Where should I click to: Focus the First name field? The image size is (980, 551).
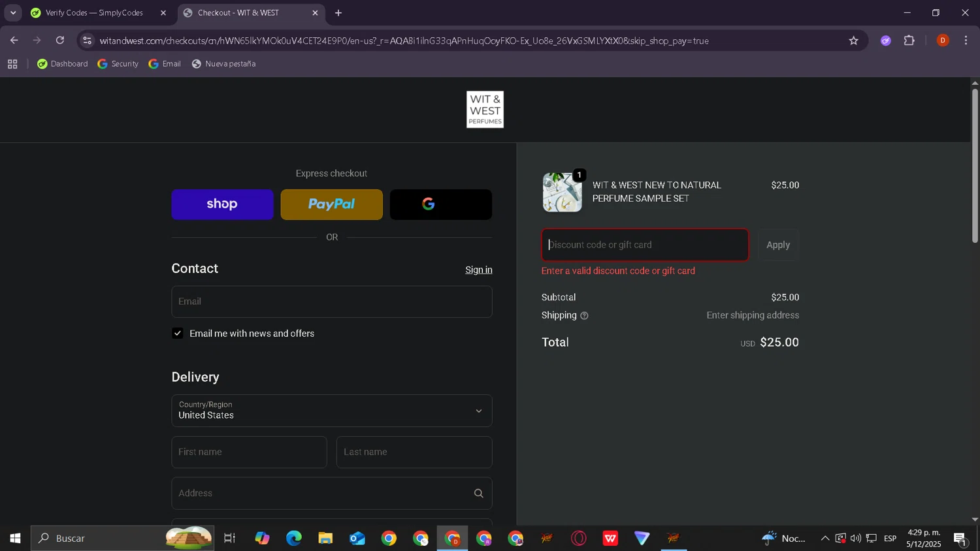point(249,452)
